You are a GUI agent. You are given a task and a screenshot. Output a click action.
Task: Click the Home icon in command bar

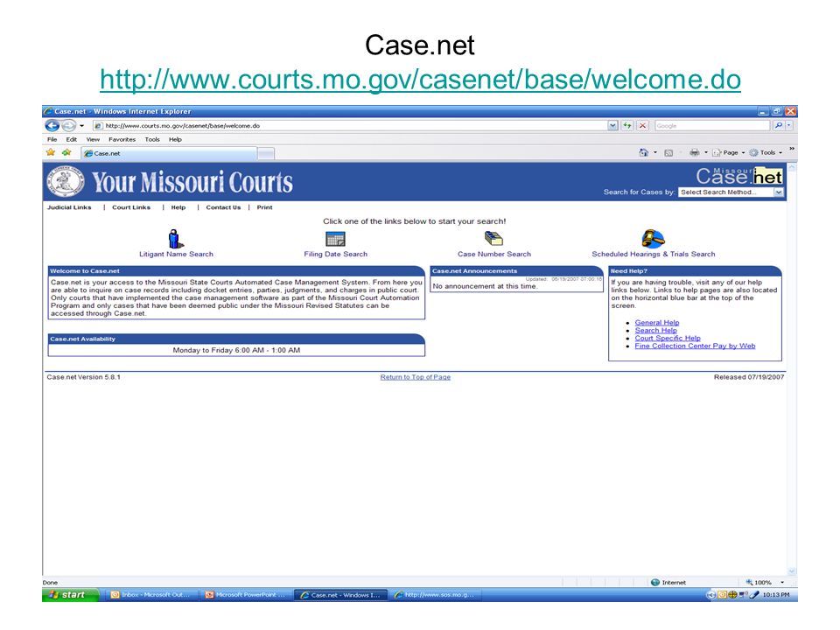point(643,152)
